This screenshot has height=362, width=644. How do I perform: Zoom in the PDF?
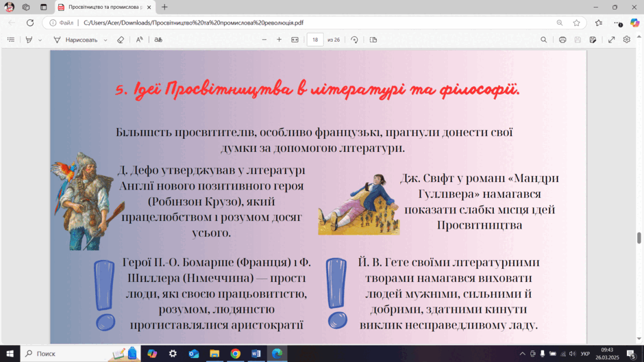(x=280, y=40)
